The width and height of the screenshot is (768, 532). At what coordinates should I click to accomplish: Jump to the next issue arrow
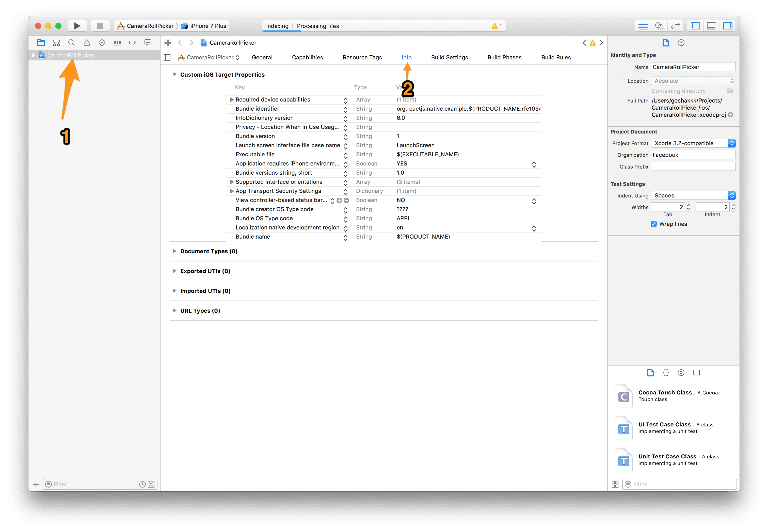[601, 43]
